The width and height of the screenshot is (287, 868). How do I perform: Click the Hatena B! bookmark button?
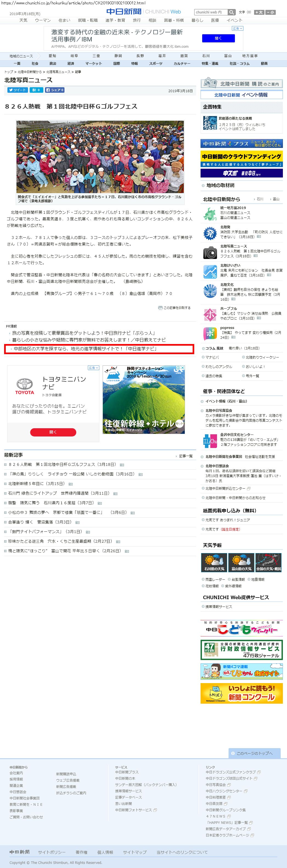tap(36, 90)
